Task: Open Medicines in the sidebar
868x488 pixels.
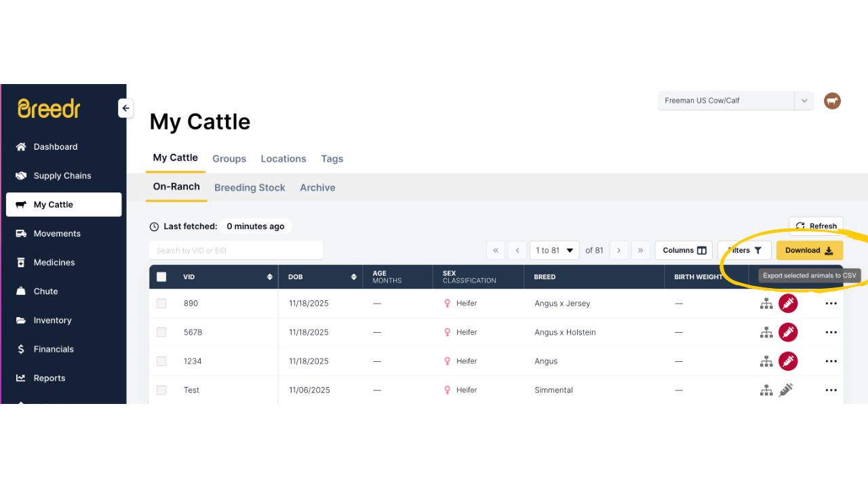Action: point(54,262)
